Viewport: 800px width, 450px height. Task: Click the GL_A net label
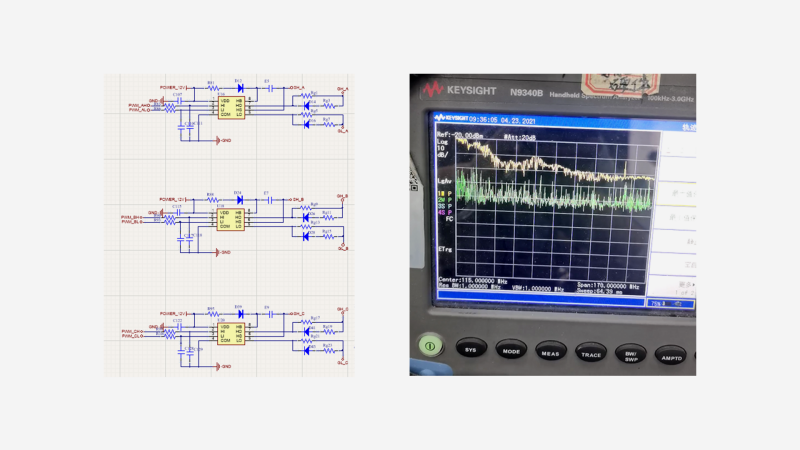tap(342, 129)
